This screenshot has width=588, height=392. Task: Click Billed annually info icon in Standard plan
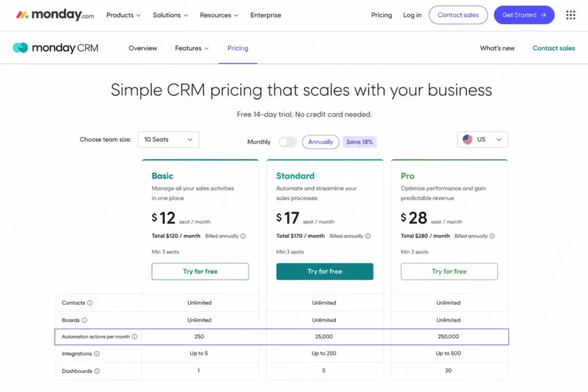pos(368,236)
